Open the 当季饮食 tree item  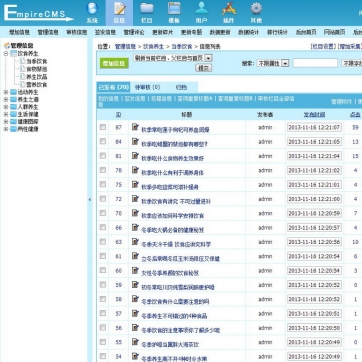coord(37,61)
